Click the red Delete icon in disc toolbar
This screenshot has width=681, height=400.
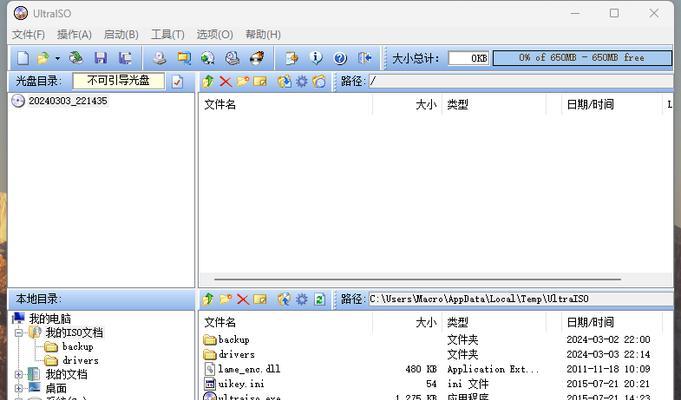tap(225, 81)
